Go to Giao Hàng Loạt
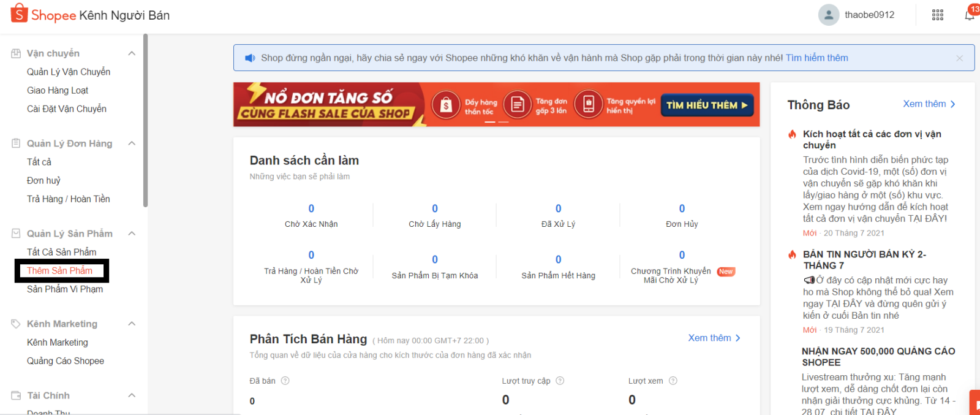Screen dimensions: 980x415 pos(58,90)
